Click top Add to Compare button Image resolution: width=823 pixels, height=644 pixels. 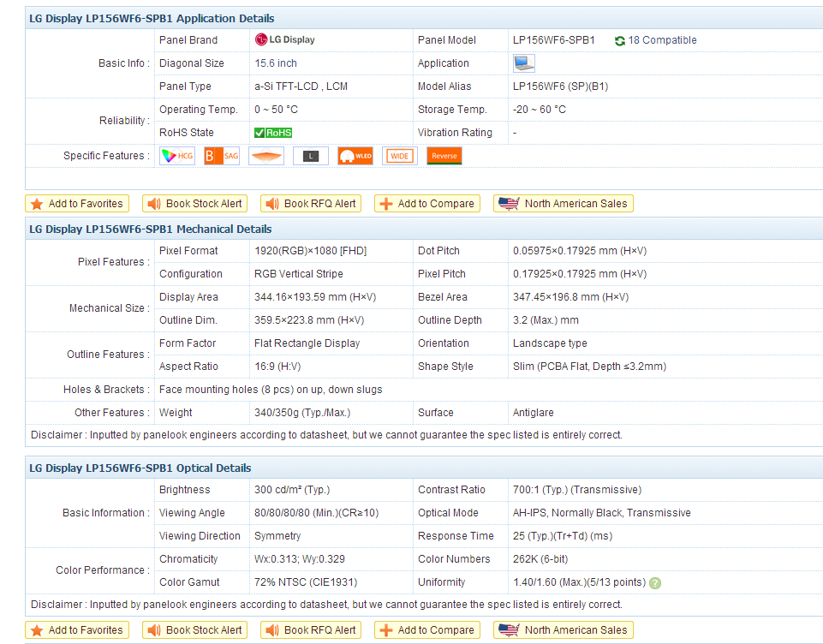(x=427, y=204)
